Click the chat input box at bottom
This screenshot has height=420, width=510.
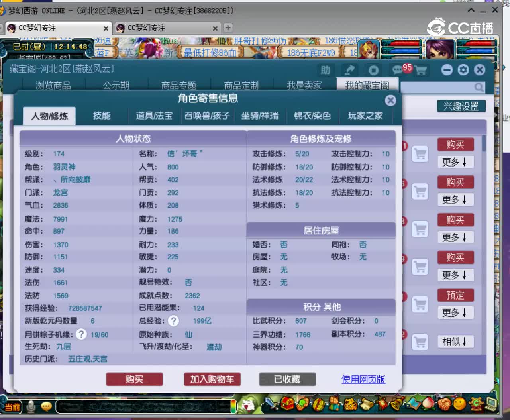(144, 407)
